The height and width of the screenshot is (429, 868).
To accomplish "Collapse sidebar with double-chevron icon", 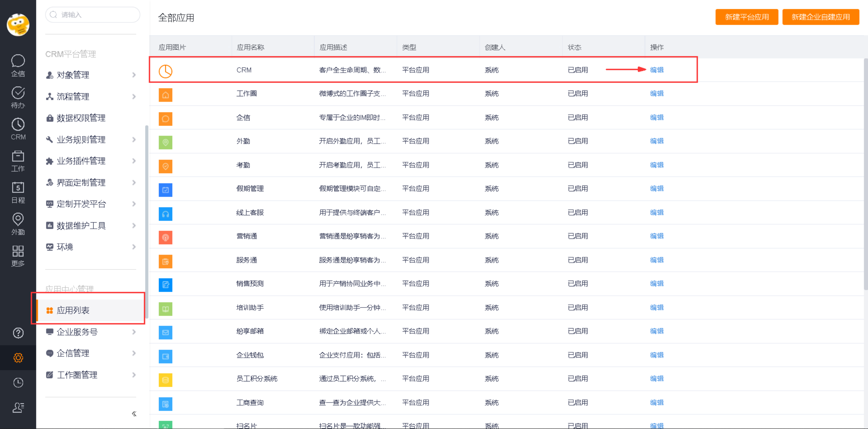I will [134, 414].
